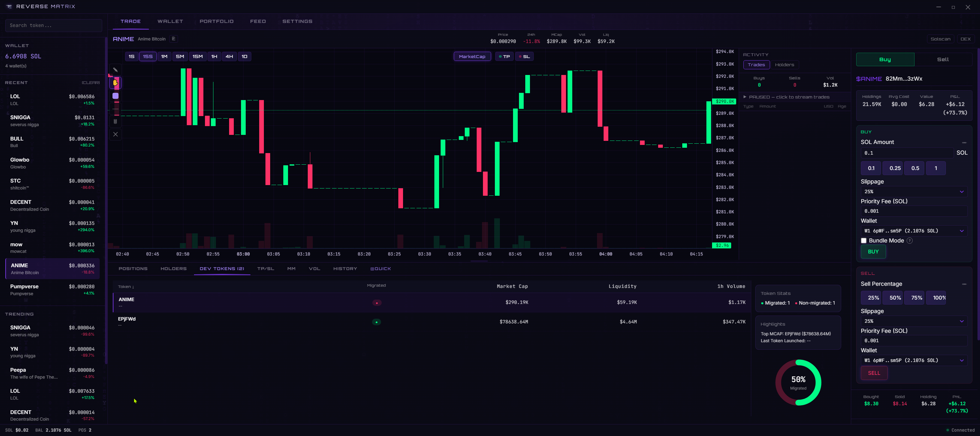This screenshot has height=436, width=980.
Task: Sort the dev tokens table by Token column
Action: click(126, 287)
